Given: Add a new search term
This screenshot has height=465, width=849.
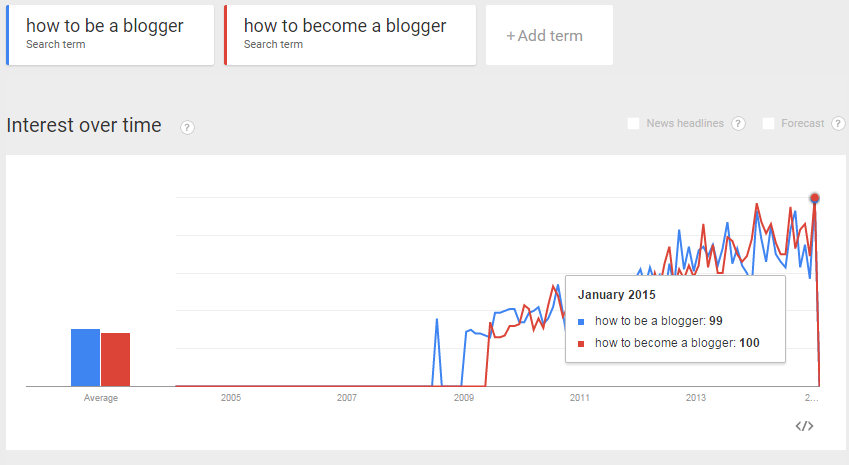Looking at the screenshot, I should [x=549, y=35].
